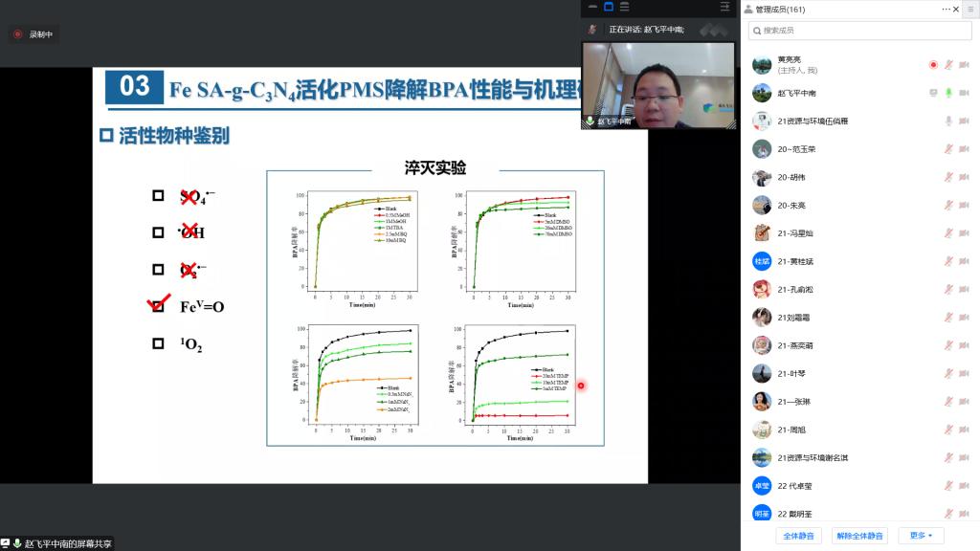Click the search members input field

858,31
